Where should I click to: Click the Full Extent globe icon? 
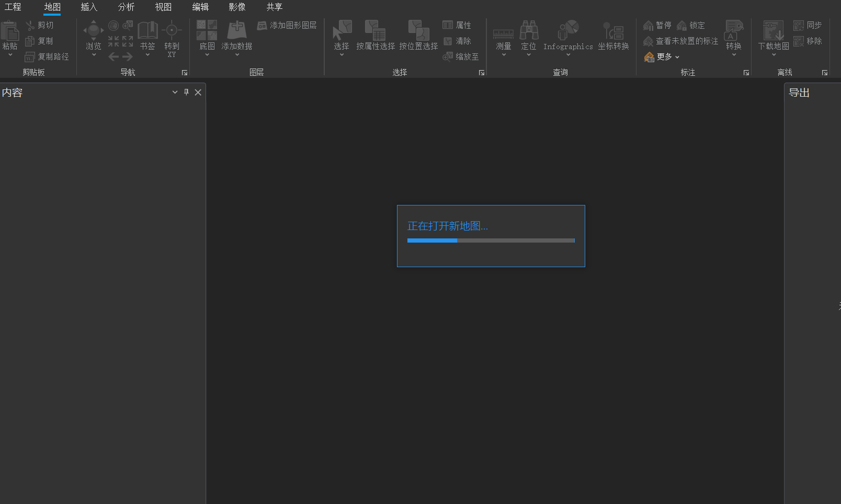point(113,25)
